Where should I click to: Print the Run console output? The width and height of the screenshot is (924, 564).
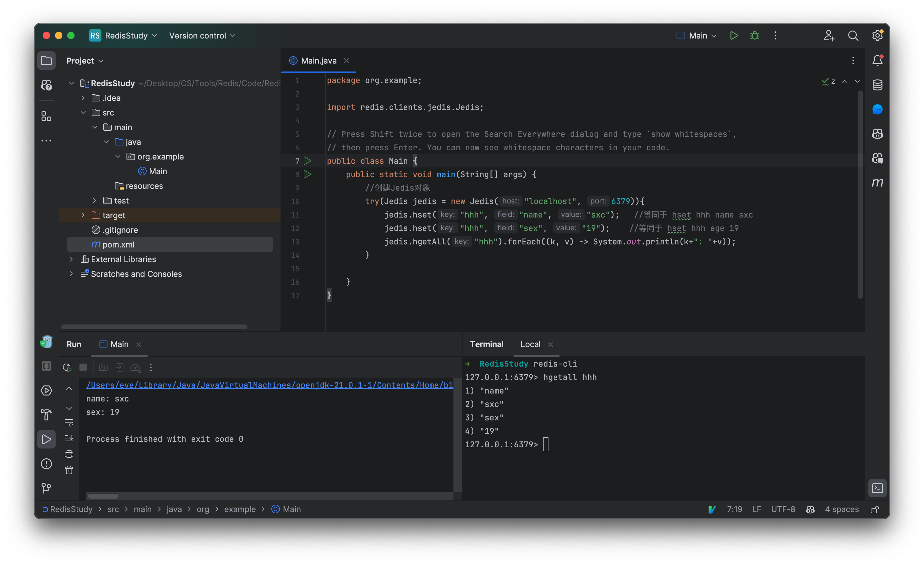point(69,454)
